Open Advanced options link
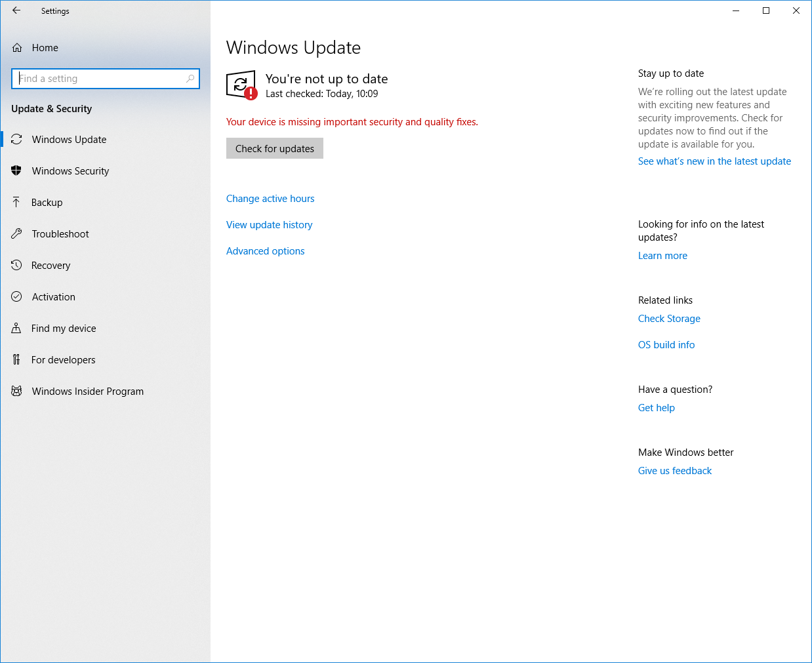Image resolution: width=812 pixels, height=663 pixels. (x=265, y=251)
